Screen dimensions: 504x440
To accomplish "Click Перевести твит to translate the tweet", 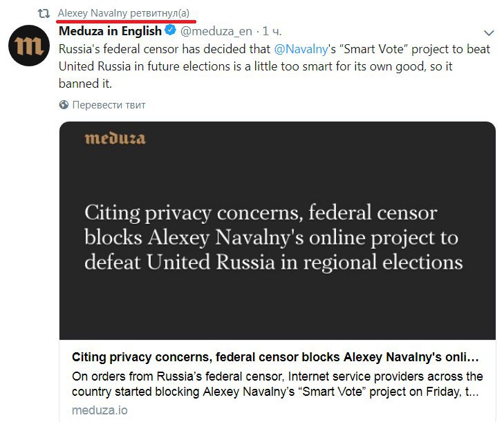I will point(109,105).
